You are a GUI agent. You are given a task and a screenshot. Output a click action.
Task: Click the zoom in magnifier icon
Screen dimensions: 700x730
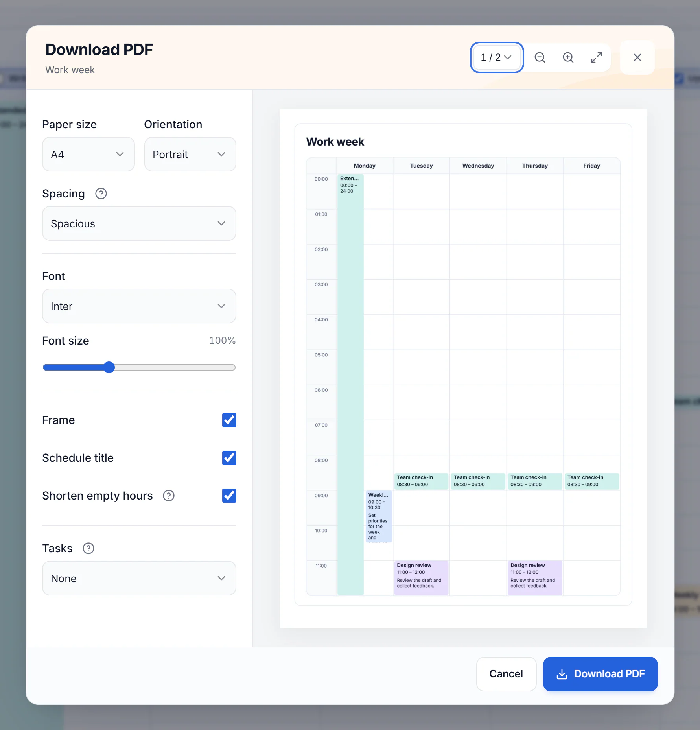tap(568, 57)
